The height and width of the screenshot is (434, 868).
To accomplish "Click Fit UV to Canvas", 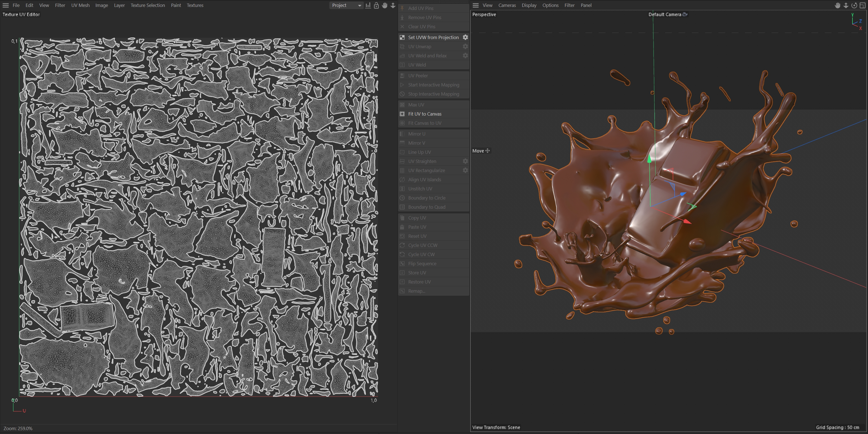I will [x=424, y=114].
